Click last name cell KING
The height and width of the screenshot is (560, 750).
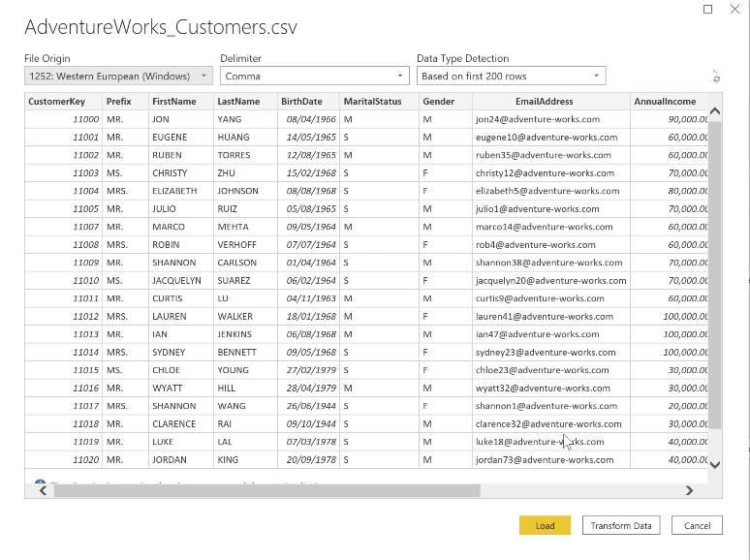245,460
